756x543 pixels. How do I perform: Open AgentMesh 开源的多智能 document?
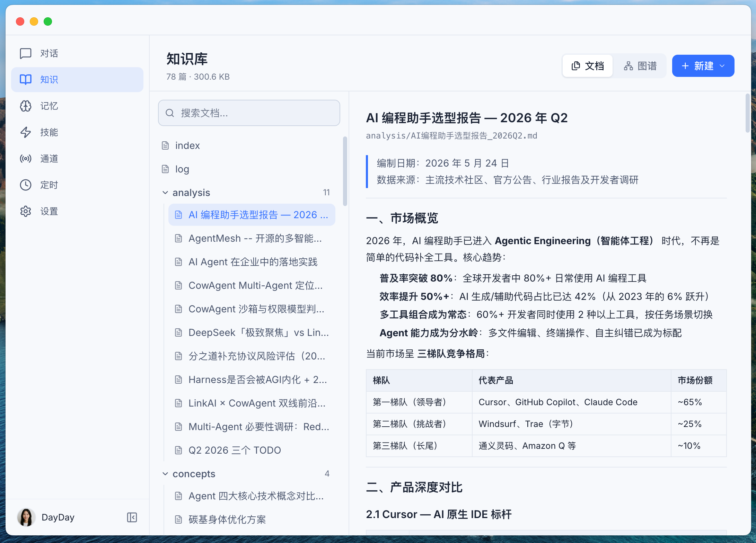(252, 238)
